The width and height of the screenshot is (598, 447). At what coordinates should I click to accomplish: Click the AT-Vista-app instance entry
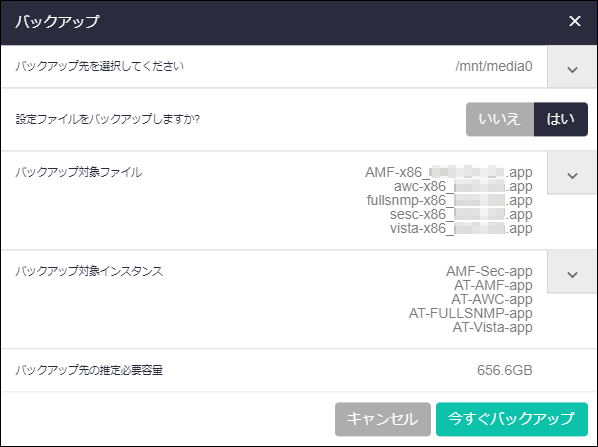pos(492,327)
